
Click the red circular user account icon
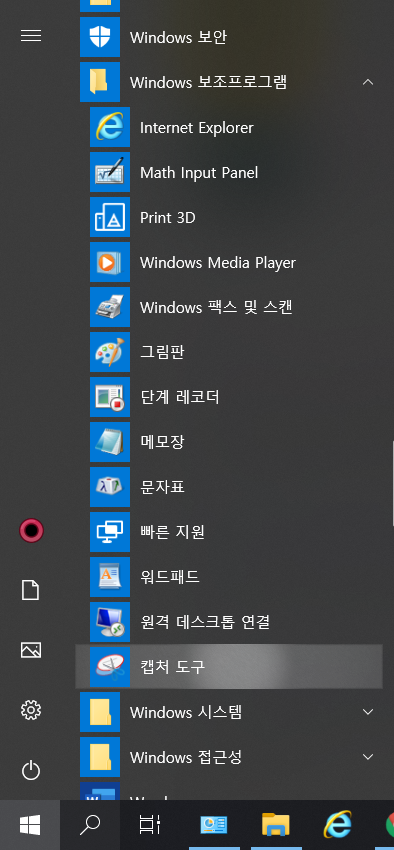pyautogui.click(x=31, y=530)
